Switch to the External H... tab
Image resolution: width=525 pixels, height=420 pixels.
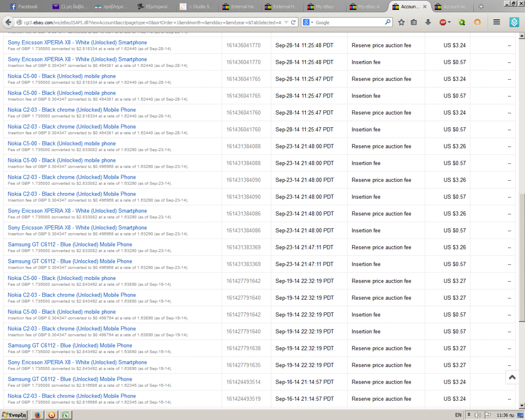point(282,7)
